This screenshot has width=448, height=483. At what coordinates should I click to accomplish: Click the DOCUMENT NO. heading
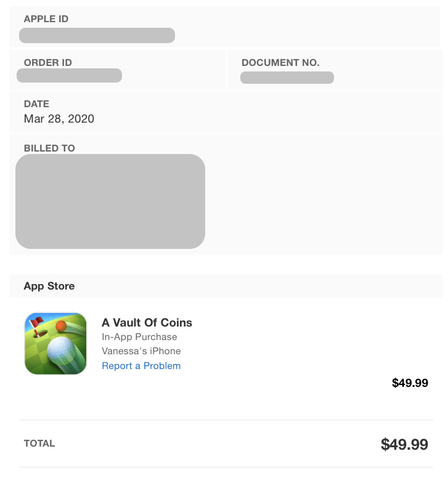coord(280,63)
